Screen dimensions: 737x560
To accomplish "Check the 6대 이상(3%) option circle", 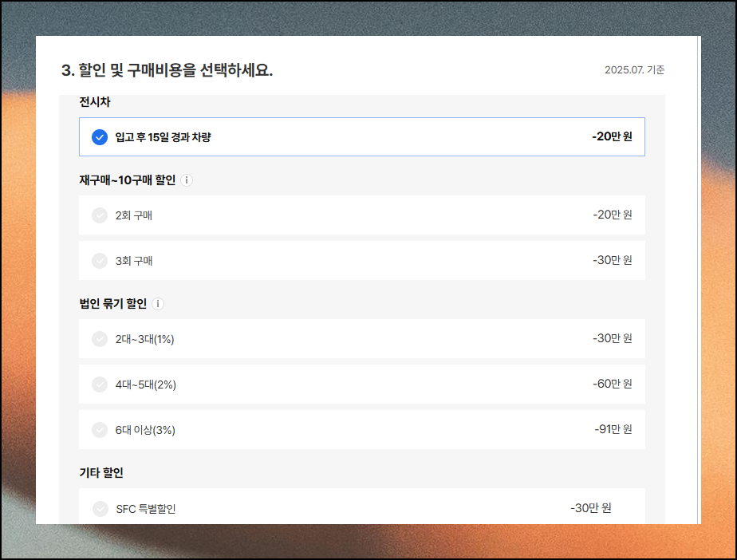I will click(x=100, y=430).
